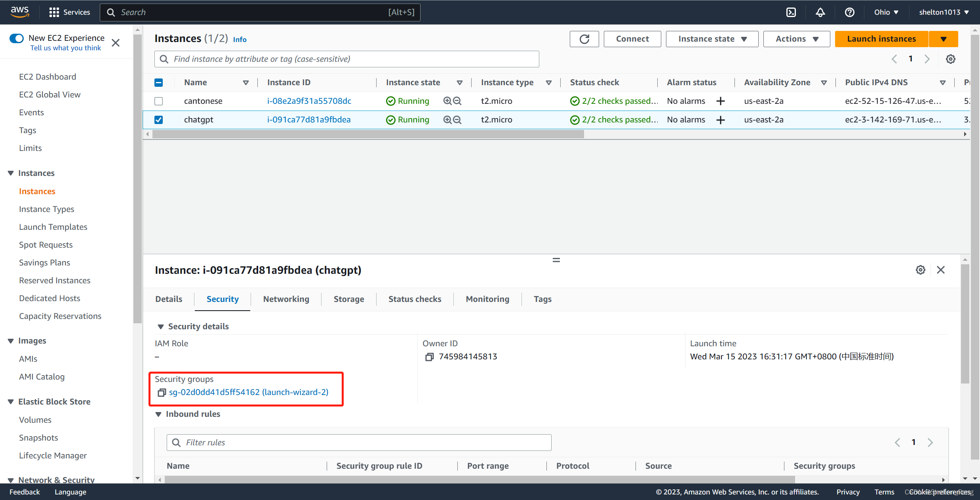Viewport: 980px width, 500px height.
Task: Open the CloudShell terminal icon
Action: coord(791,12)
